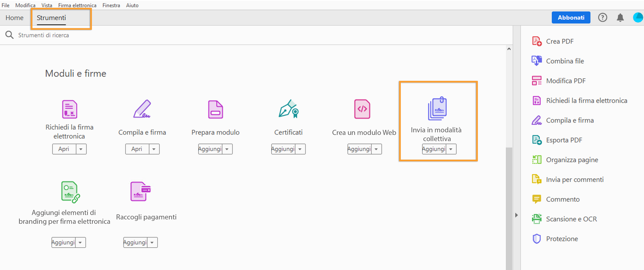The height and width of the screenshot is (270, 644).
Task: Click the Strumenti di ricerca search field
Action: 43,35
